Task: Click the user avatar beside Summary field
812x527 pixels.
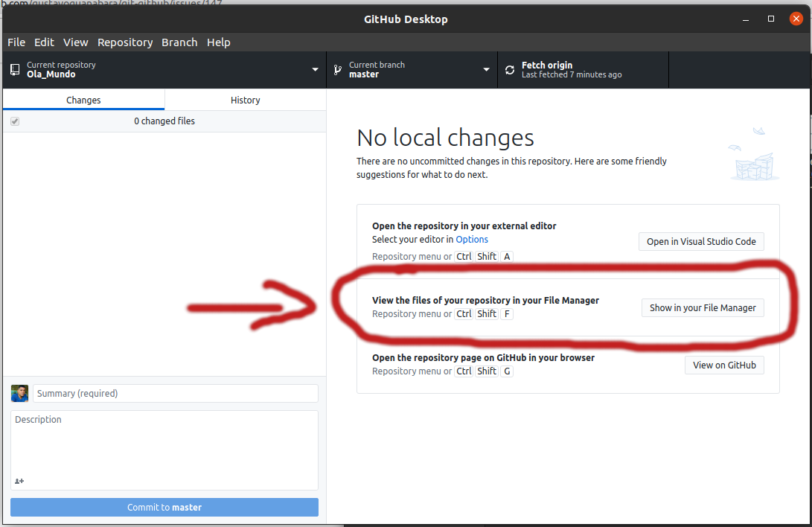Action: [19, 393]
